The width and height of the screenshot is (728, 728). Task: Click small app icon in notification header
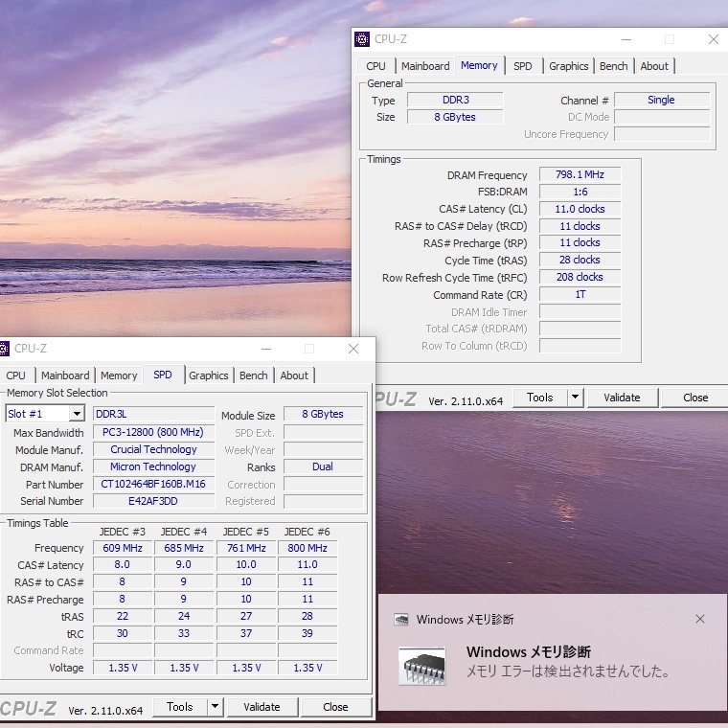[401, 620]
